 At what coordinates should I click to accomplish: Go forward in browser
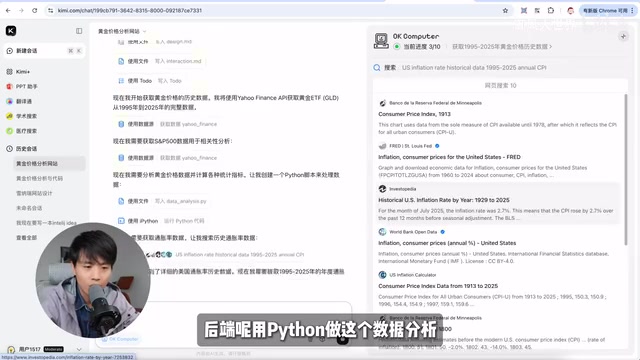(21, 11)
